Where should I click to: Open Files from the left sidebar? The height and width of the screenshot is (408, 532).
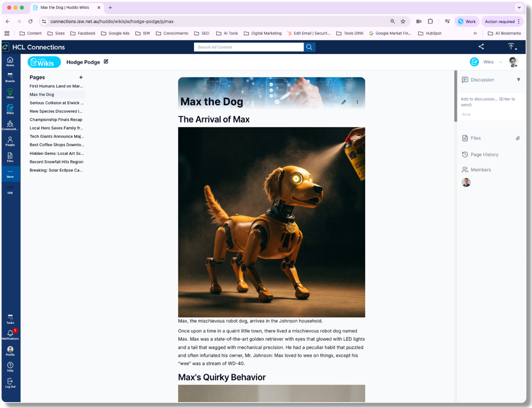coord(10,157)
